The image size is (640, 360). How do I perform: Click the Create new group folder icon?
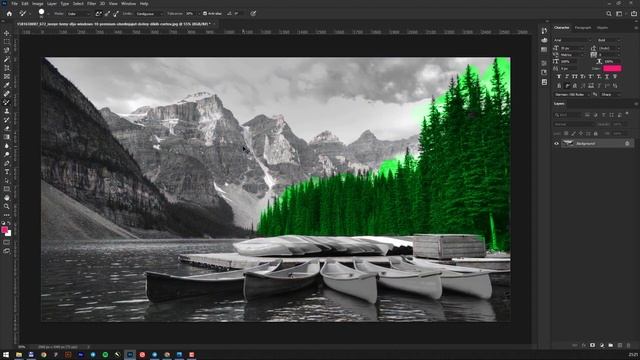click(611, 345)
